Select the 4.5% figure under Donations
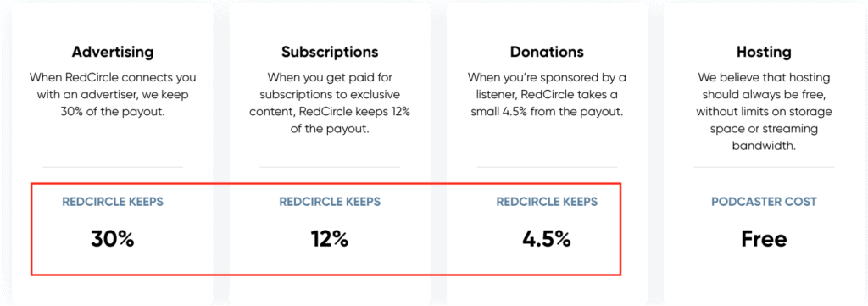868x306 pixels. 547,239
